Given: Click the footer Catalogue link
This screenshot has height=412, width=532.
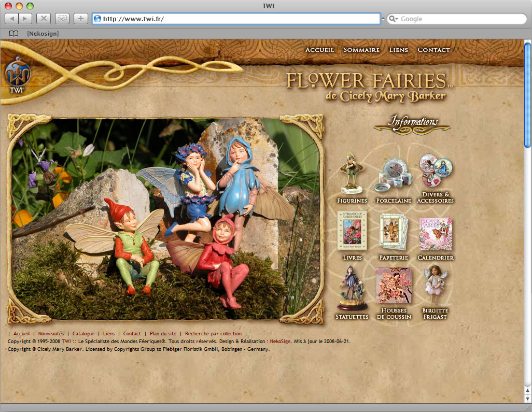Looking at the screenshot, I should 83,334.
